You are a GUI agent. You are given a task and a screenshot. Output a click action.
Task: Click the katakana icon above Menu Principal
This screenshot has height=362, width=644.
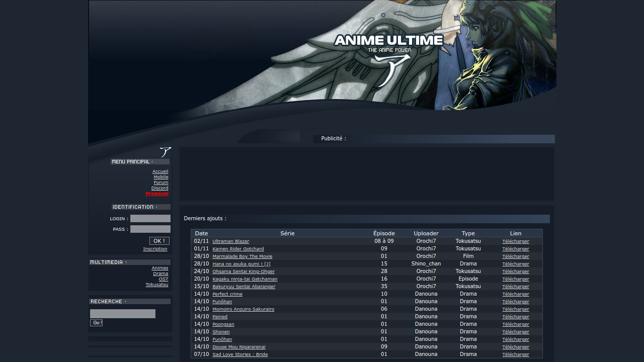click(166, 152)
